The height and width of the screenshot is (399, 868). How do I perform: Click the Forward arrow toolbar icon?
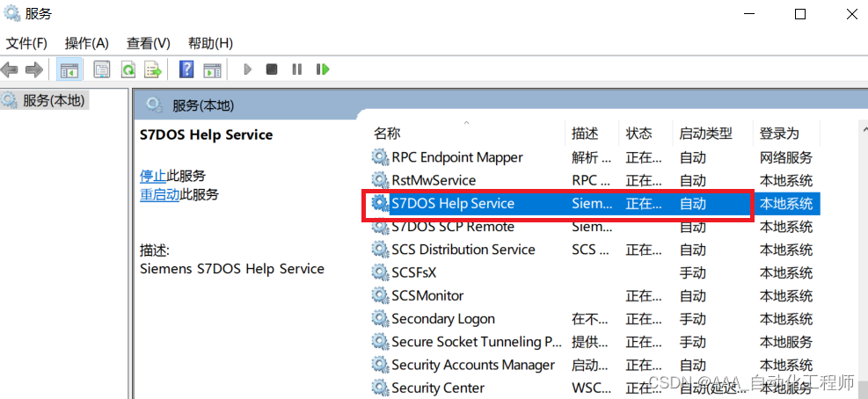34,69
